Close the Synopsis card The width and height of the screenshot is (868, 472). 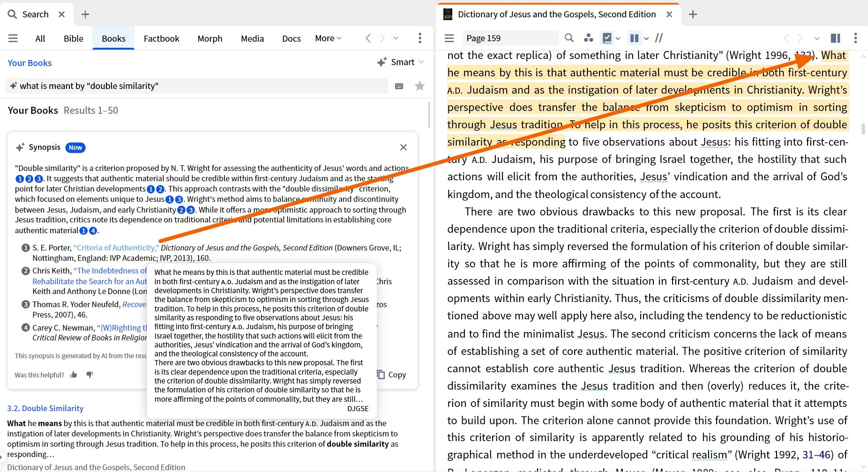(x=403, y=147)
